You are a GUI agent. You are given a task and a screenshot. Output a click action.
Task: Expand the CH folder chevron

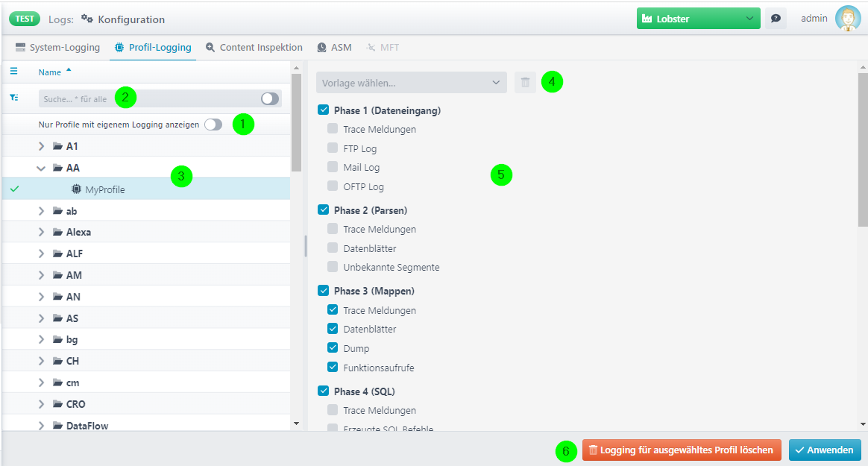(41, 361)
